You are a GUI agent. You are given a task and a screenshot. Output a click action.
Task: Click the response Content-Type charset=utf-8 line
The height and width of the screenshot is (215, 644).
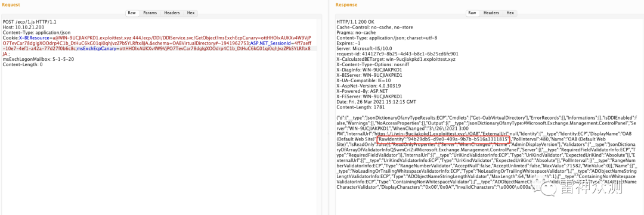[386, 38]
